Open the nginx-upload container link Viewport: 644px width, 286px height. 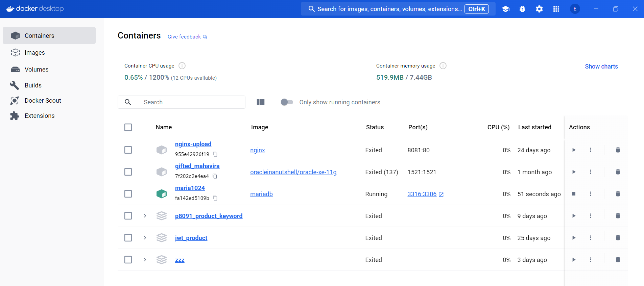pyautogui.click(x=193, y=144)
